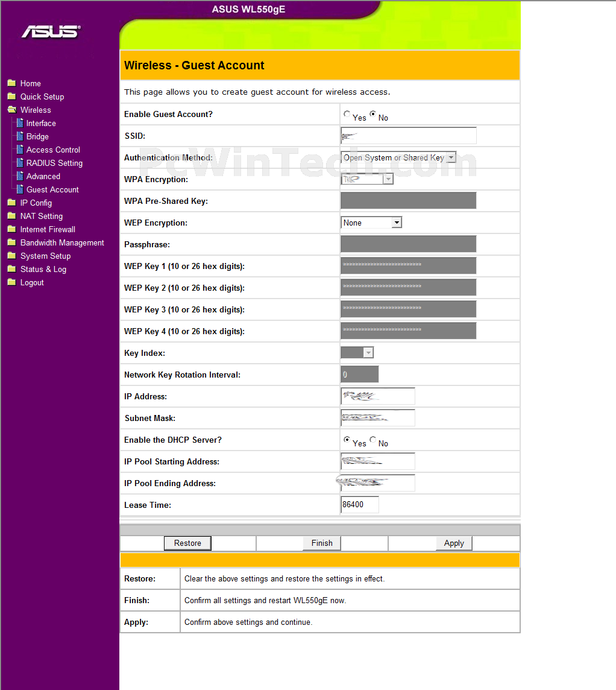Go to Quick Setup menu item

pyautogui.click(x=42, y=97)
